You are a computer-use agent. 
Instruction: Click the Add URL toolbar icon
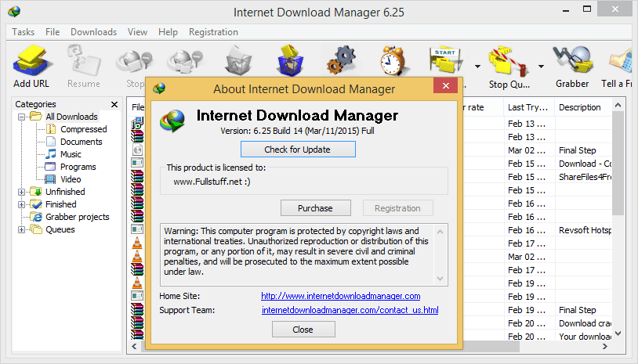(31, 61)
